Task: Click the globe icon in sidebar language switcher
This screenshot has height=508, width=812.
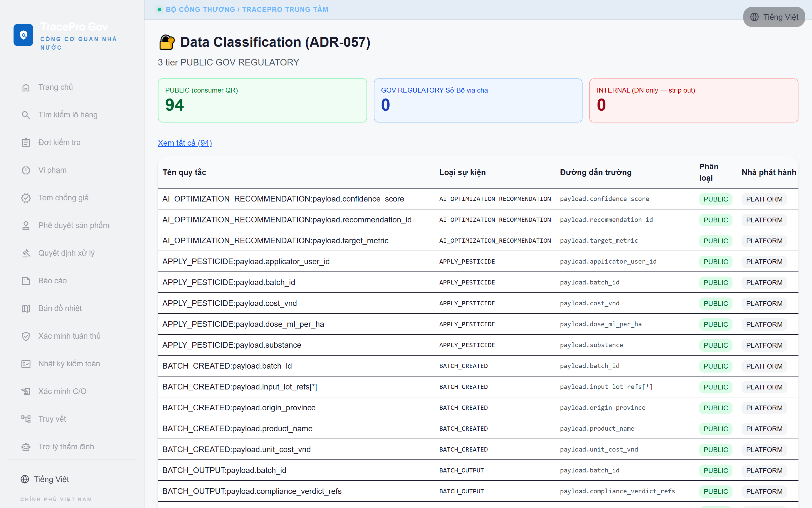Action: pyautogui.click(x=25, y=479)
